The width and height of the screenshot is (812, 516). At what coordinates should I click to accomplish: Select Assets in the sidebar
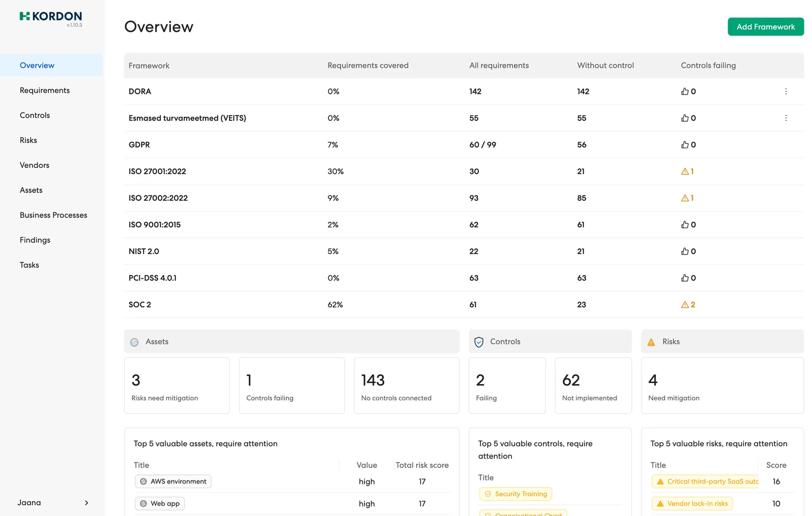coord(51,190)
